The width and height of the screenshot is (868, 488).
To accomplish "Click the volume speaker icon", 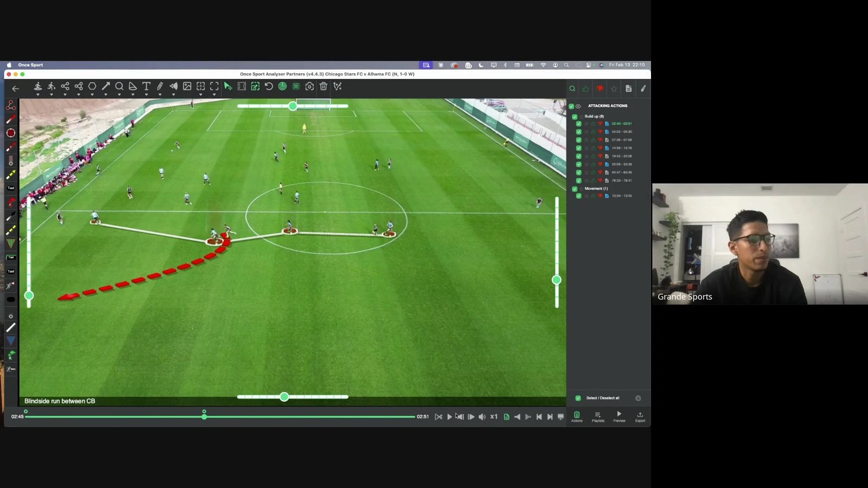I will 482,417.
